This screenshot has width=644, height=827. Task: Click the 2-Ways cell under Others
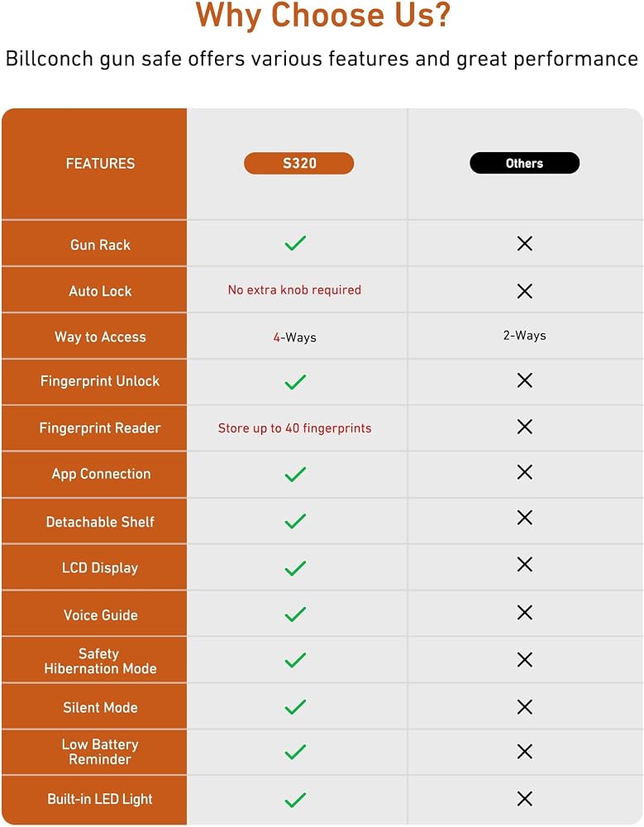(x=525, y=336)
